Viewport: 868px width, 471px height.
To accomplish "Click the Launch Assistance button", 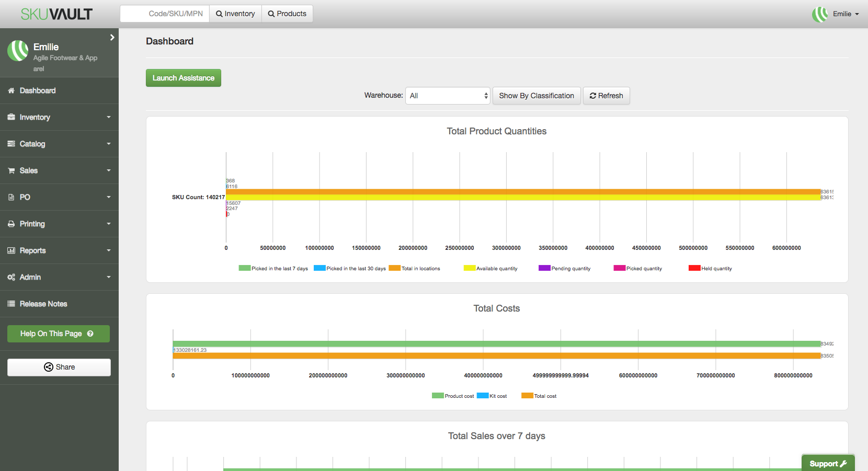I will click(x=184, y=78).
